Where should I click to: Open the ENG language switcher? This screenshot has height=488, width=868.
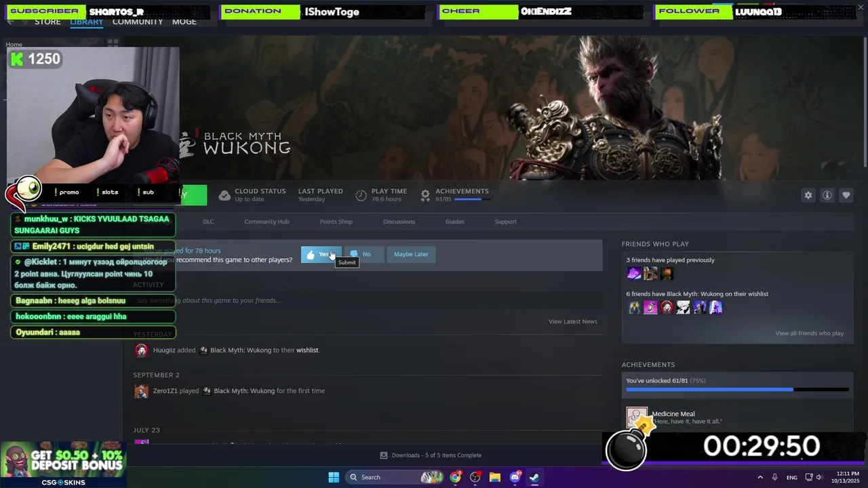(792, 478)
